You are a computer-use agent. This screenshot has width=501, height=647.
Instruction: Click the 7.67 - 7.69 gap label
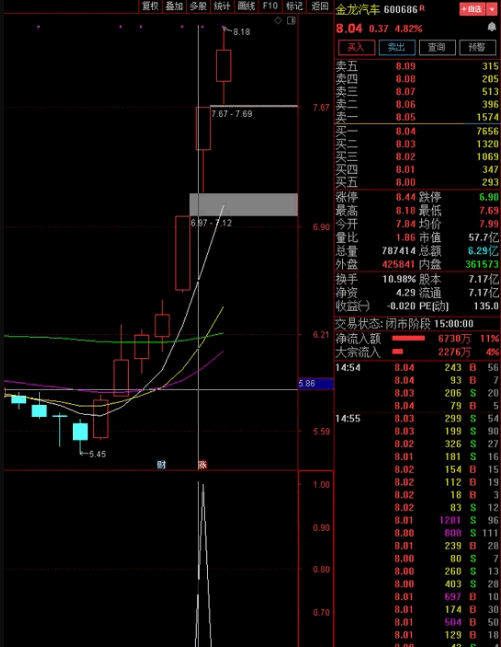point(232,114)
